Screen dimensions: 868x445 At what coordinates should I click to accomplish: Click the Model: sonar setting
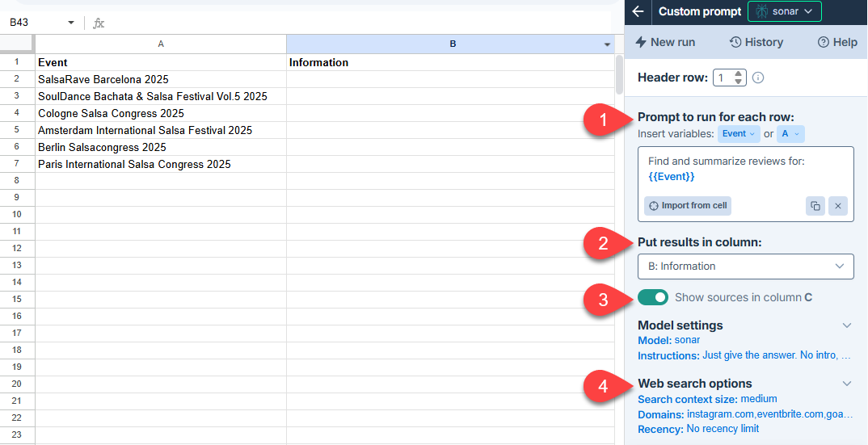(668, 340)
